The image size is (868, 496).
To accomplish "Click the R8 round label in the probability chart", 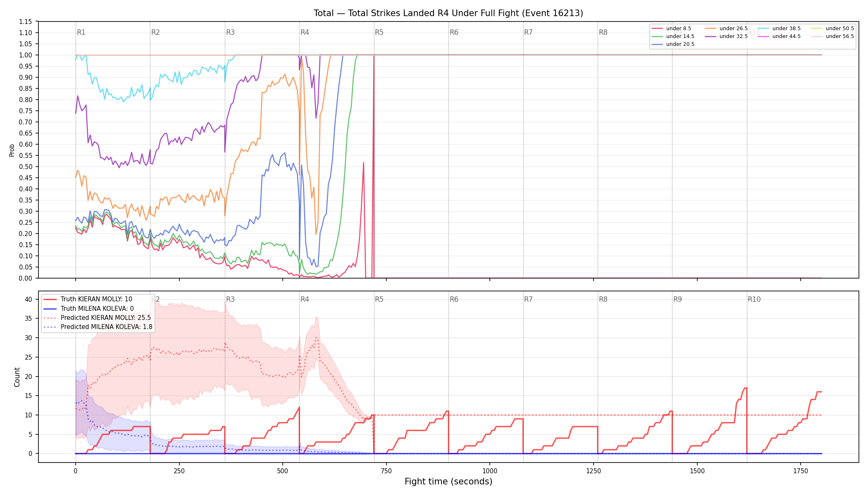I will [x=603, y=32].
